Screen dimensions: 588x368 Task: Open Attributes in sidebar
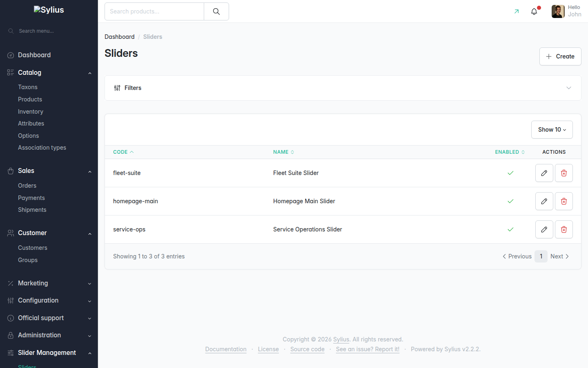[x=31, y=123]
